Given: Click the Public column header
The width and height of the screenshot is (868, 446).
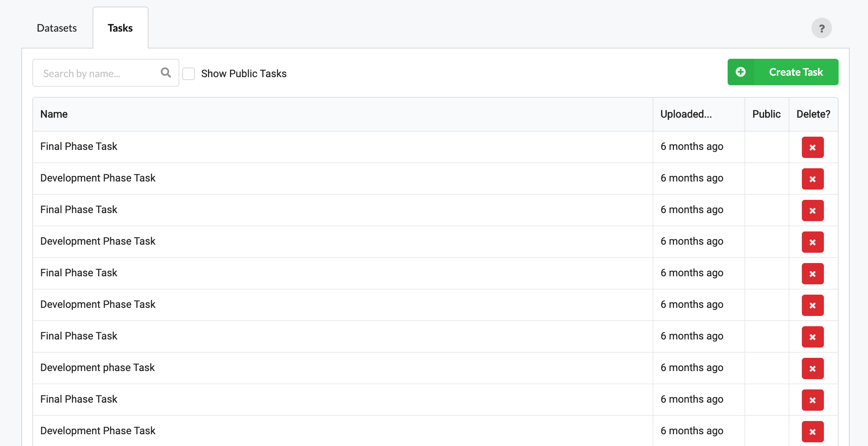Looking at the screenshot, I should pyautogui.click(x=766, y=114).
